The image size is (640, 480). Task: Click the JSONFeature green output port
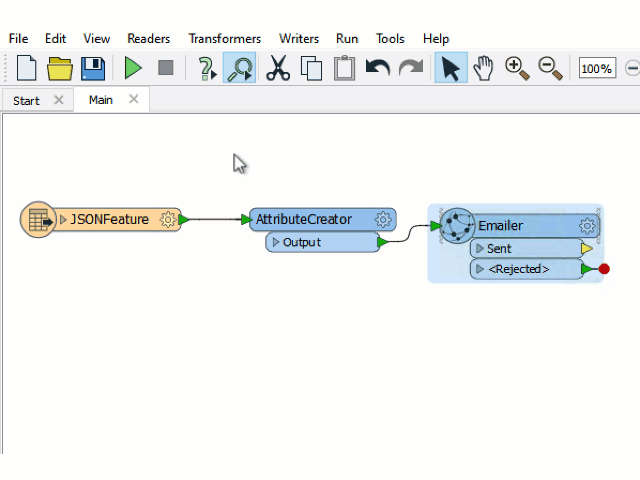point(184,220)
